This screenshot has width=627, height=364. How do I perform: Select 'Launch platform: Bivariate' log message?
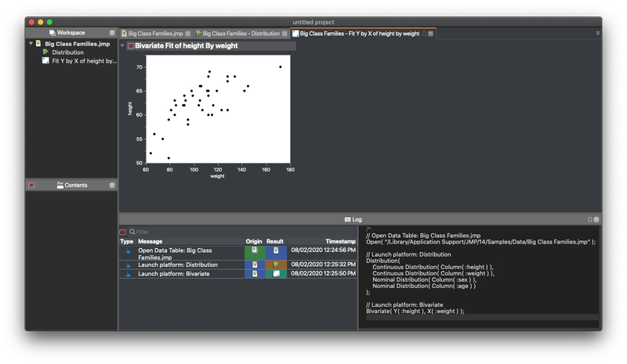click(173, 274)
